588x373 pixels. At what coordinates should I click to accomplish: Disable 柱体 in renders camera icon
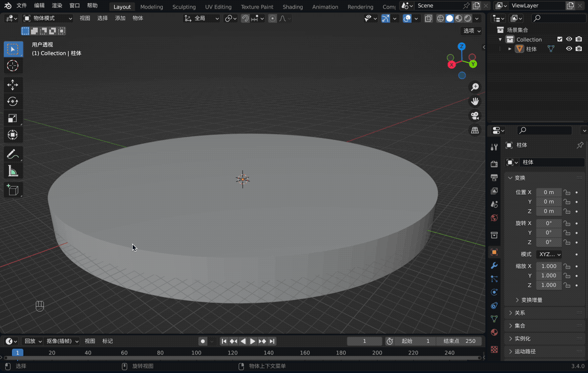(x=578, y=49)
